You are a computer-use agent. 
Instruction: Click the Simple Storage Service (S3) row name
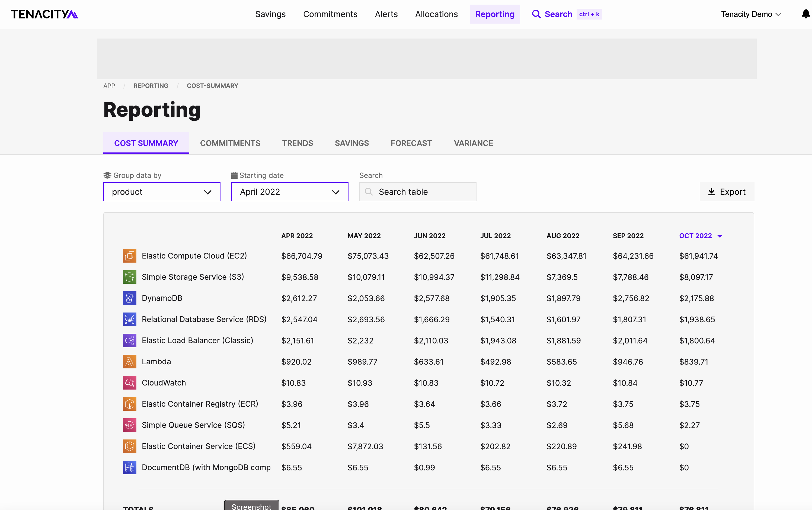click(x=193, y=277)
